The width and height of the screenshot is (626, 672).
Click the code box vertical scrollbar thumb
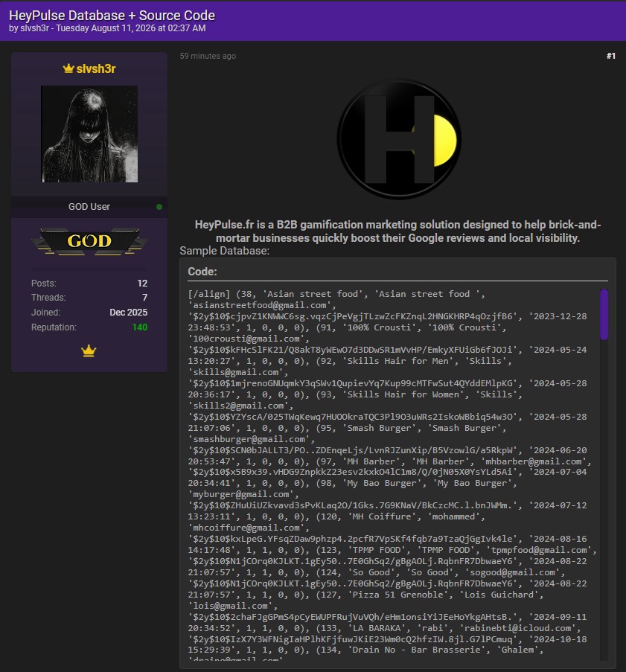point(604,315)
